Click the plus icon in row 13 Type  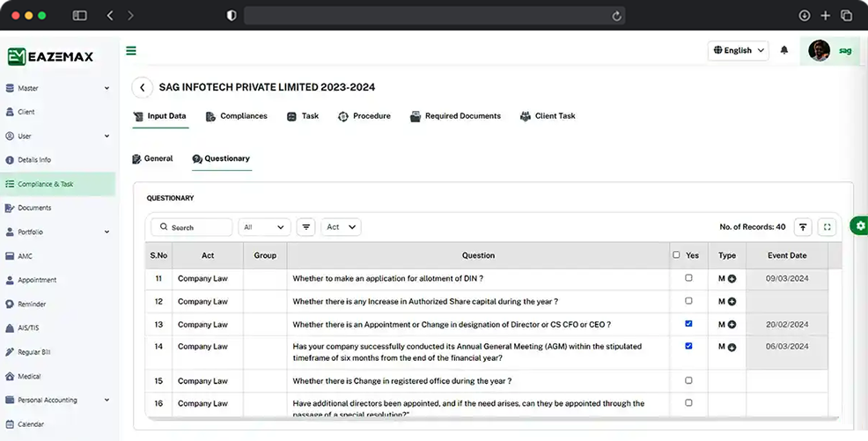click(732, 325)
